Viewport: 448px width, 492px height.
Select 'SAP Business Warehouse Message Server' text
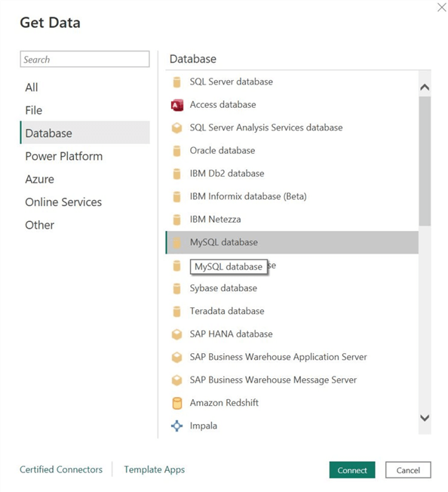click(273, 380)
